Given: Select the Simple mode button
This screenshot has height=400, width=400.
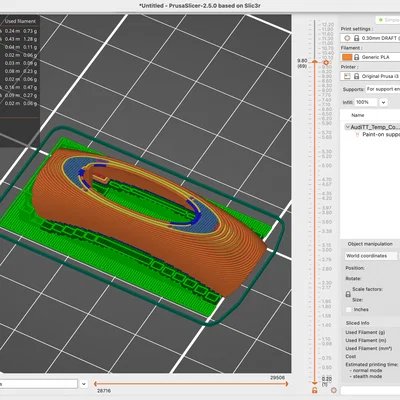Looking at the screenshot, I should (x=388, y=20).
